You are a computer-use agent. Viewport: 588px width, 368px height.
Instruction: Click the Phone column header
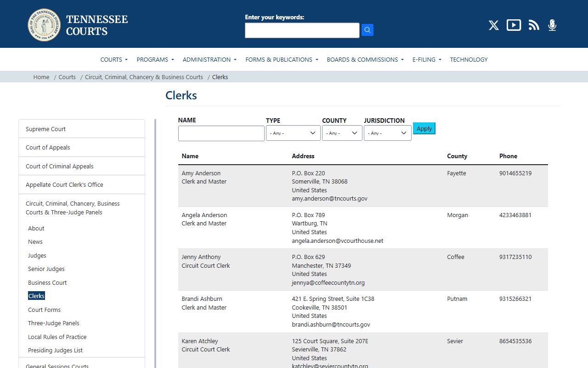click(508, 156)
